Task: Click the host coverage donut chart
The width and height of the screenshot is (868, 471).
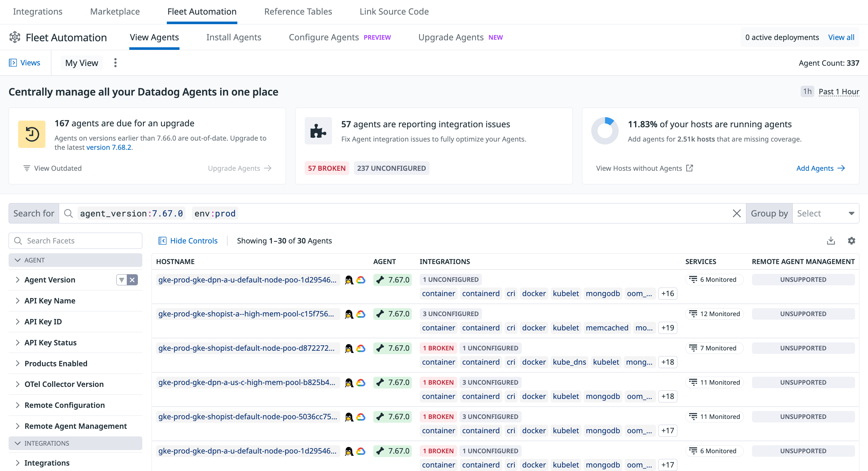Action: [x=605, y=131]
